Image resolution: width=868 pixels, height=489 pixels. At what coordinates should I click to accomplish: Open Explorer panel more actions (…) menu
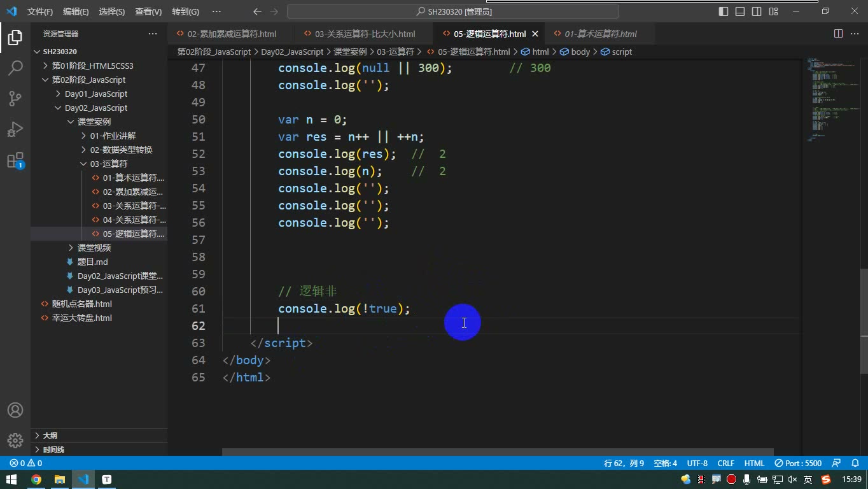pos(153,34)
